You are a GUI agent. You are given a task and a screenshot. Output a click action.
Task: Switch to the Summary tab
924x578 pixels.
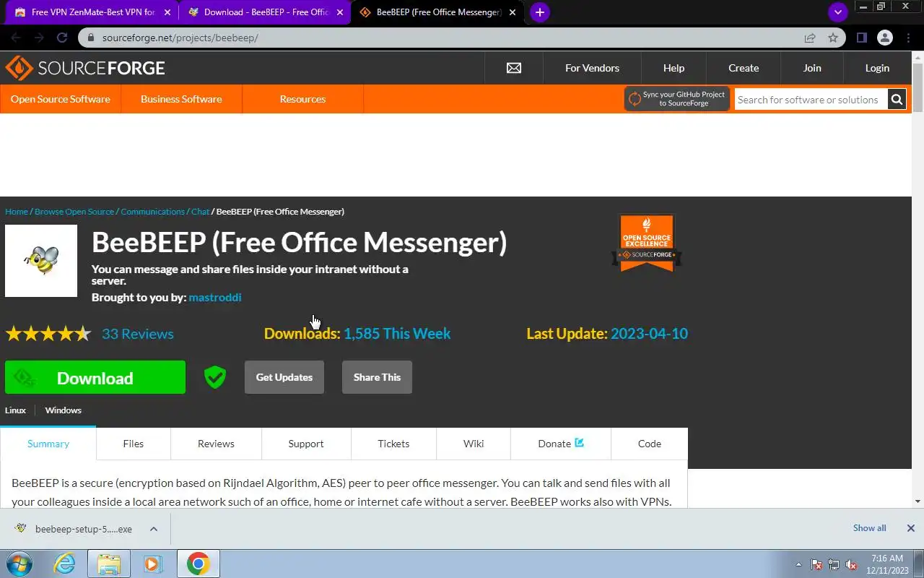tap(48, 444)
